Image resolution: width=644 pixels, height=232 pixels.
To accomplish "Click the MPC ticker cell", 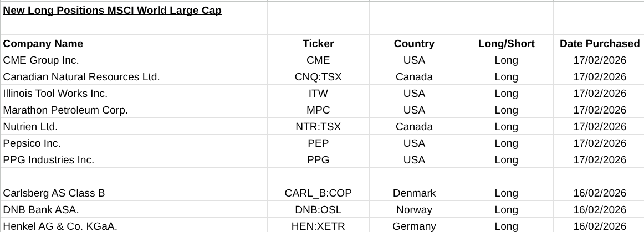I will pos(318,110).
